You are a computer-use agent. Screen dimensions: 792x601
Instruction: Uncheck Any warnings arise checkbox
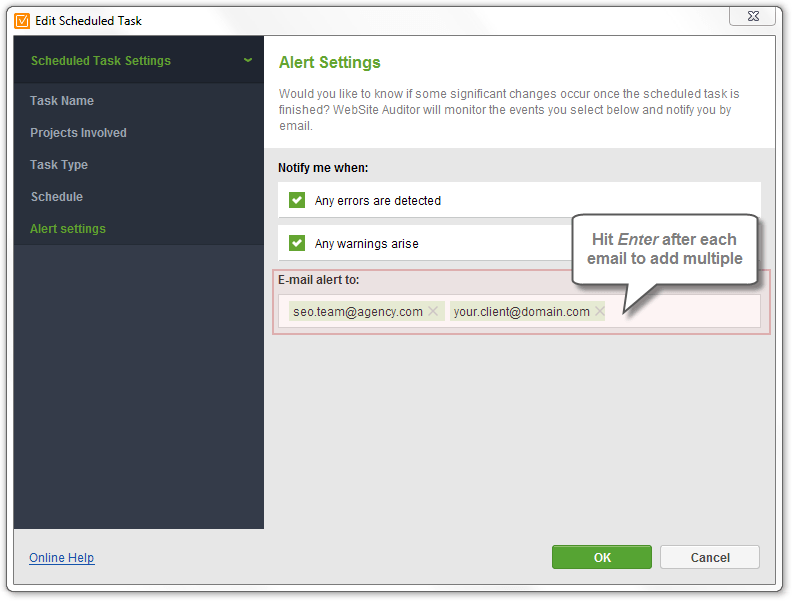point(297,243)
